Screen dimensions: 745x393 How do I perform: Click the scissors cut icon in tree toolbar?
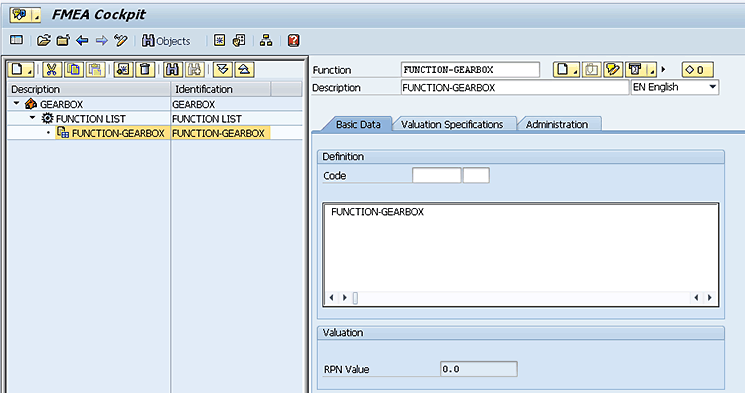[x=52, y=70]
